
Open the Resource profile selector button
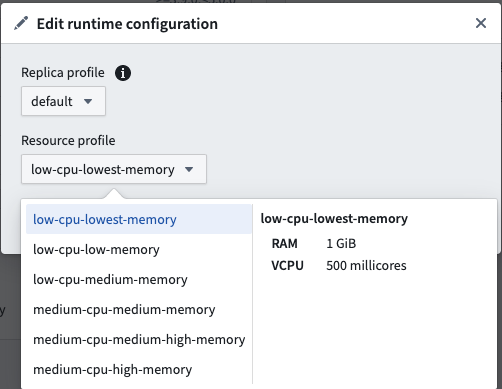point(114,169)
